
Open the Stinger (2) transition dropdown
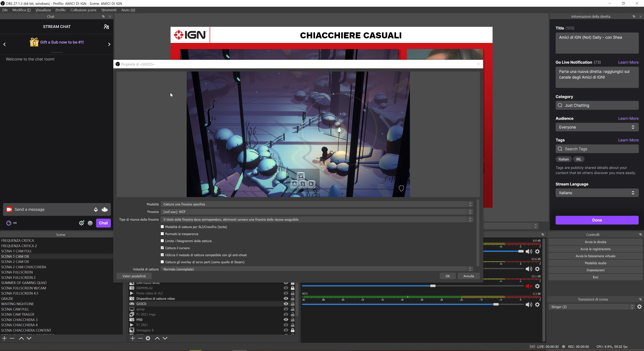click(x=592, y=307)
